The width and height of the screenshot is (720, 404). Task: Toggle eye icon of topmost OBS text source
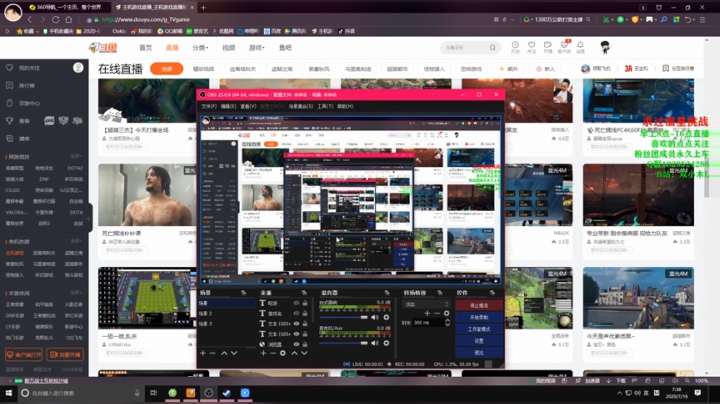(x=296, y=303)
